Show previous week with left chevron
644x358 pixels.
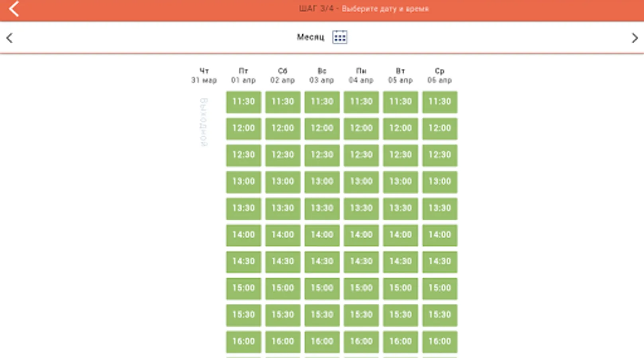(x=10, y=38)
